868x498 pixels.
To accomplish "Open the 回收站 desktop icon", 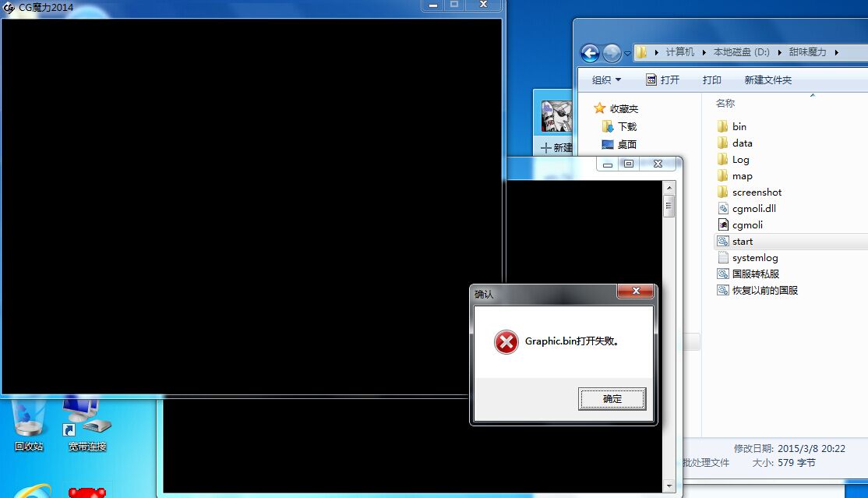I will pyautogui.click(x=29, y=425).
